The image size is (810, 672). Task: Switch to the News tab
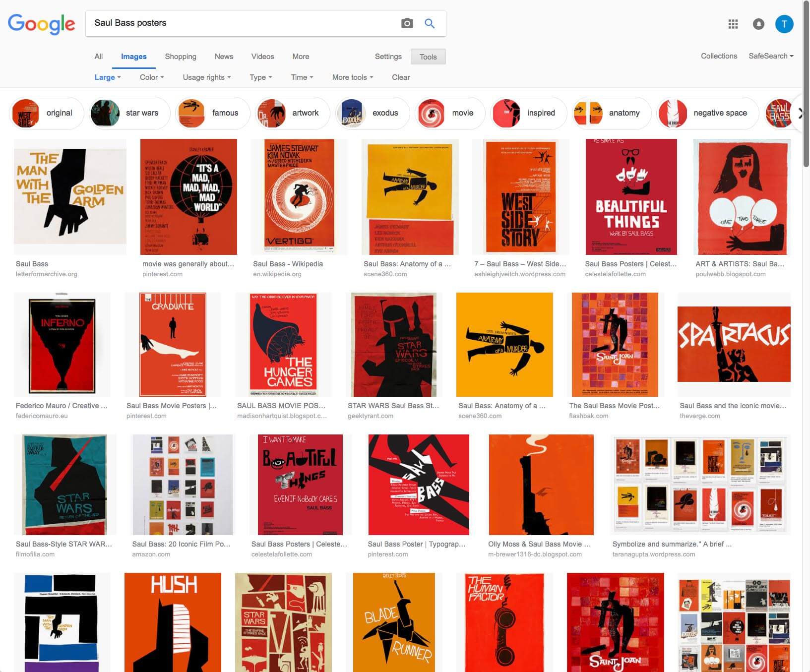coord(224,57)
